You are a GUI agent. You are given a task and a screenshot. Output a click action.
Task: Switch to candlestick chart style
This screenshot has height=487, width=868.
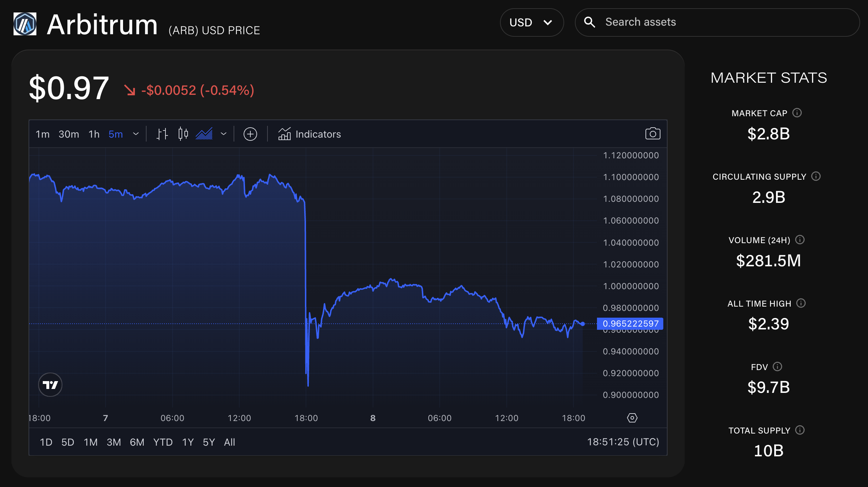click(183, 134)
